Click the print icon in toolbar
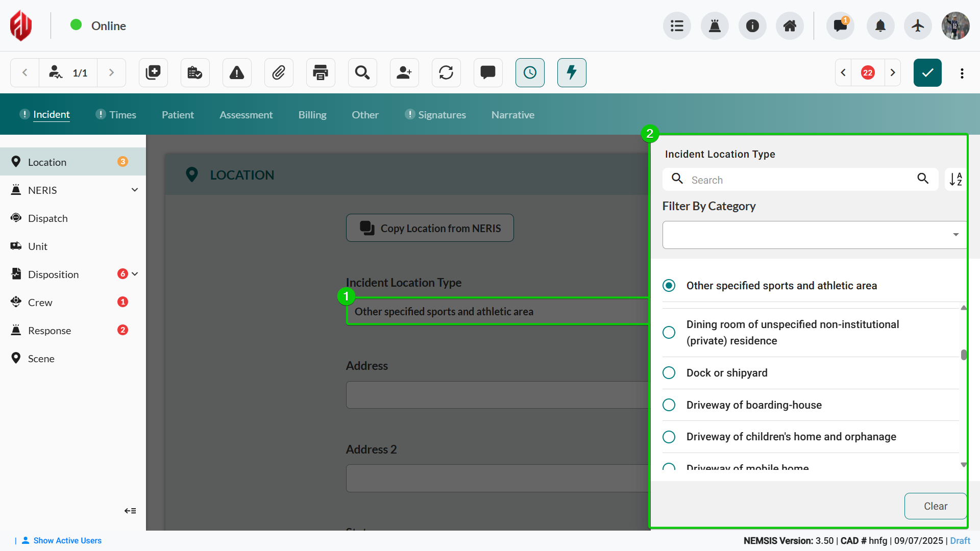 pos(321,73)
